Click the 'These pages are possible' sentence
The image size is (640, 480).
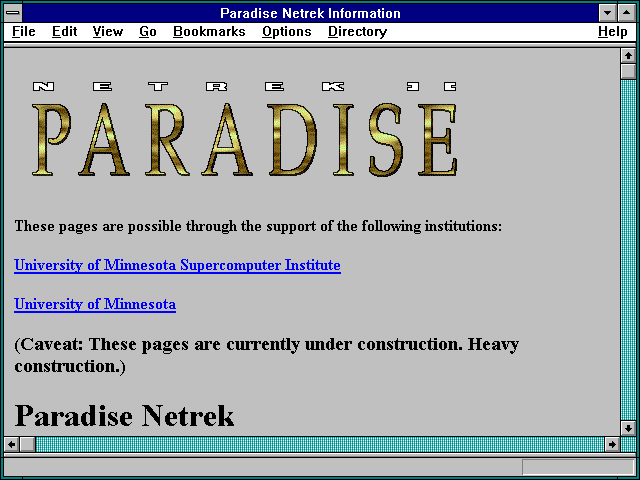pyautogui.click(x=258, y=226)
